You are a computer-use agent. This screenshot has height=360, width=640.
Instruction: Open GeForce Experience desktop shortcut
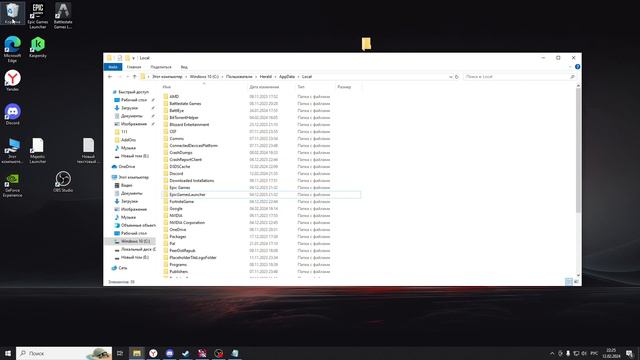click(12, 184)
